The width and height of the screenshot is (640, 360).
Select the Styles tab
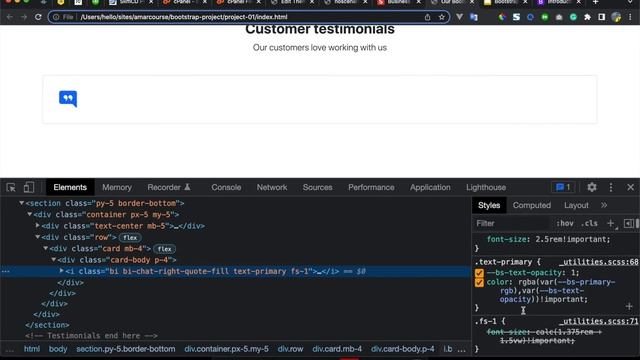[489, 205]
